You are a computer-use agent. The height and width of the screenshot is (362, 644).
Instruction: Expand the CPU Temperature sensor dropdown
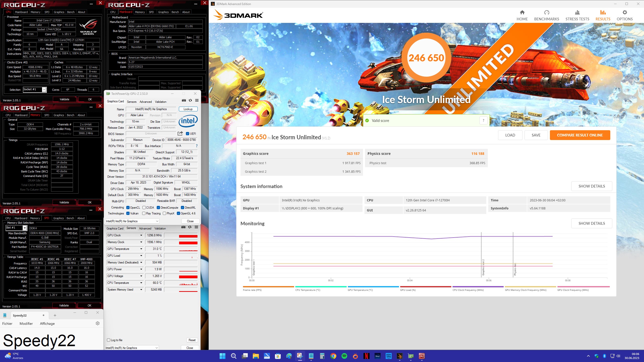pos(141,283)
